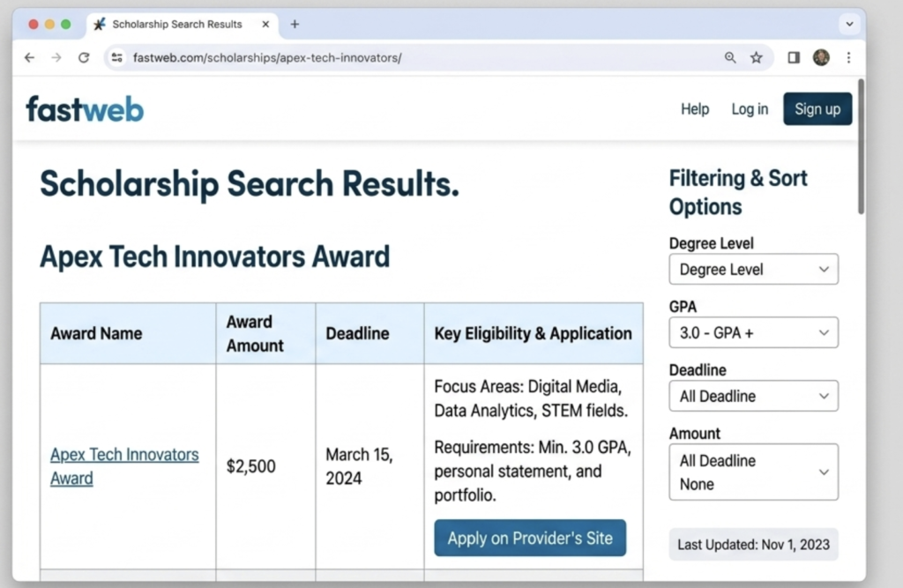Click the Sign up button
903x588 pixels.
817,108
